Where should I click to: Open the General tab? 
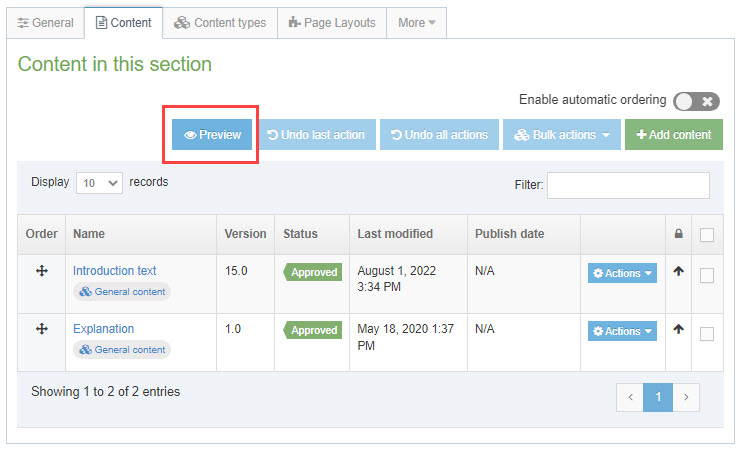pyautogui.click(x=45, y=23)
